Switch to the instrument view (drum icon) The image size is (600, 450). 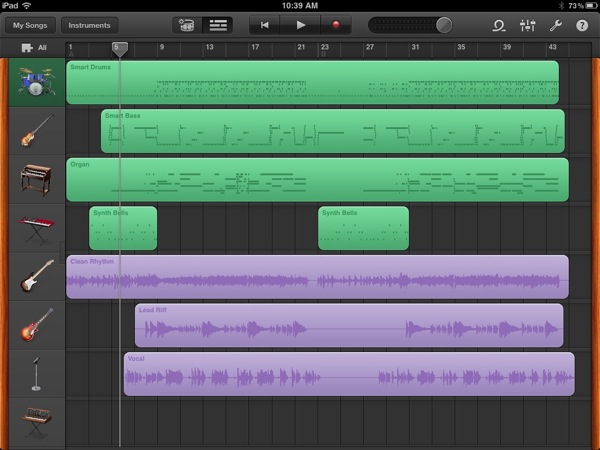click(x=187, y=25)
